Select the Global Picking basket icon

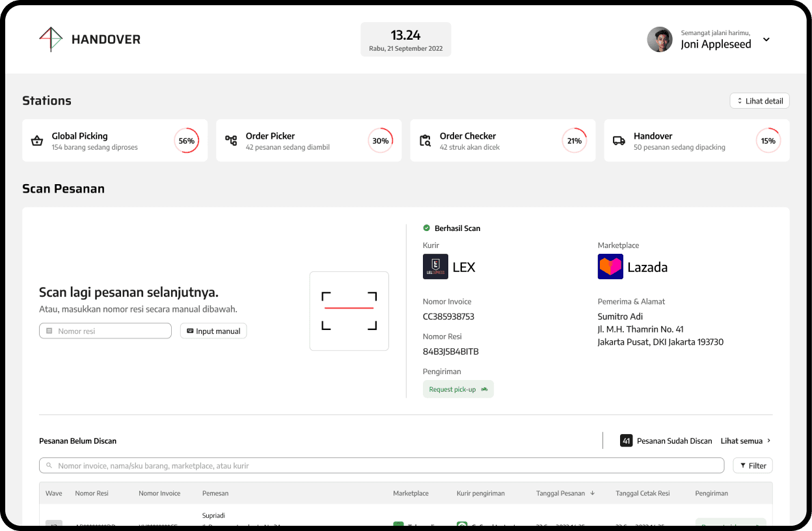pyautogui.click(x=37, y=141)
